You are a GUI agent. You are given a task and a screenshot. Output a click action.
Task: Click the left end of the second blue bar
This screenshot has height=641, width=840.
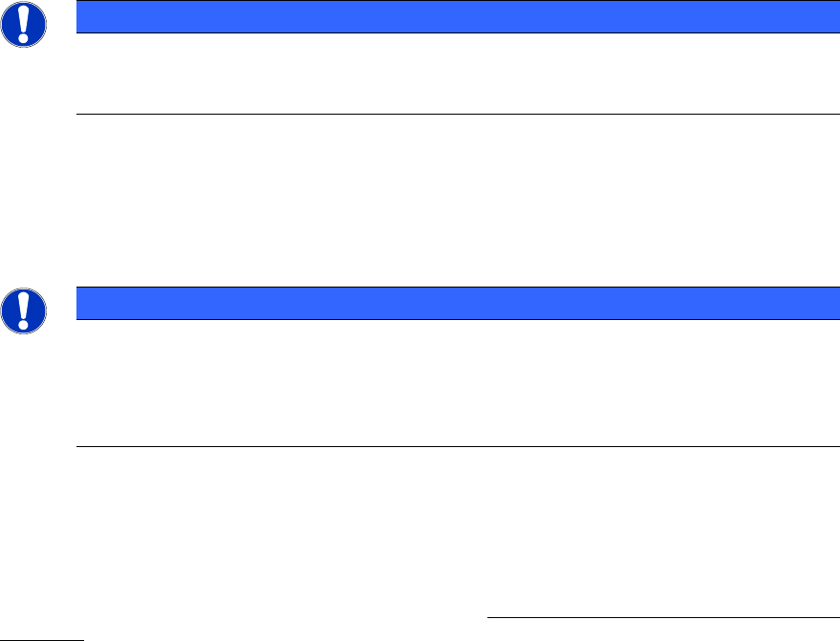82,303
